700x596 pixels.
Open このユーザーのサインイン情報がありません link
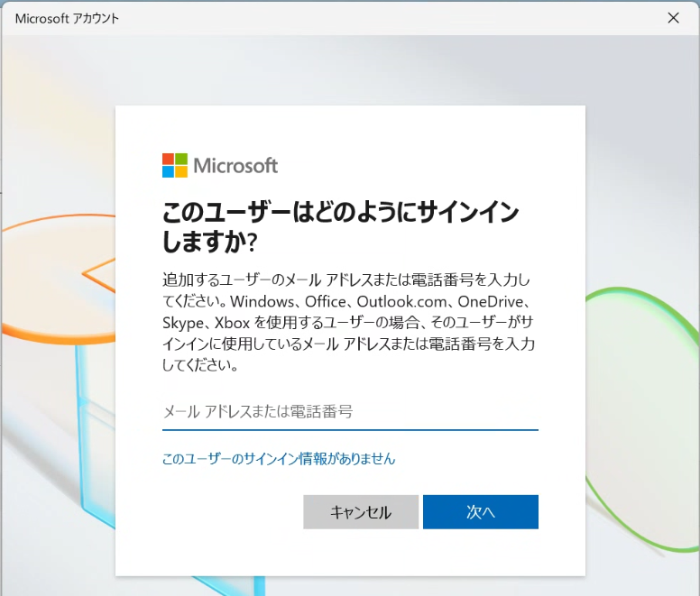coord(279,459)
